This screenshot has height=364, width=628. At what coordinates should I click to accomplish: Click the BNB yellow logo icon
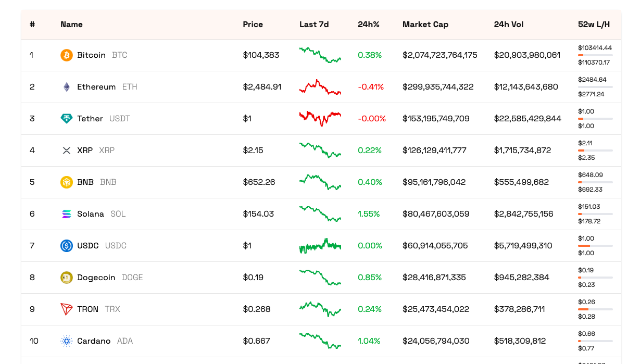pos(67,182)
